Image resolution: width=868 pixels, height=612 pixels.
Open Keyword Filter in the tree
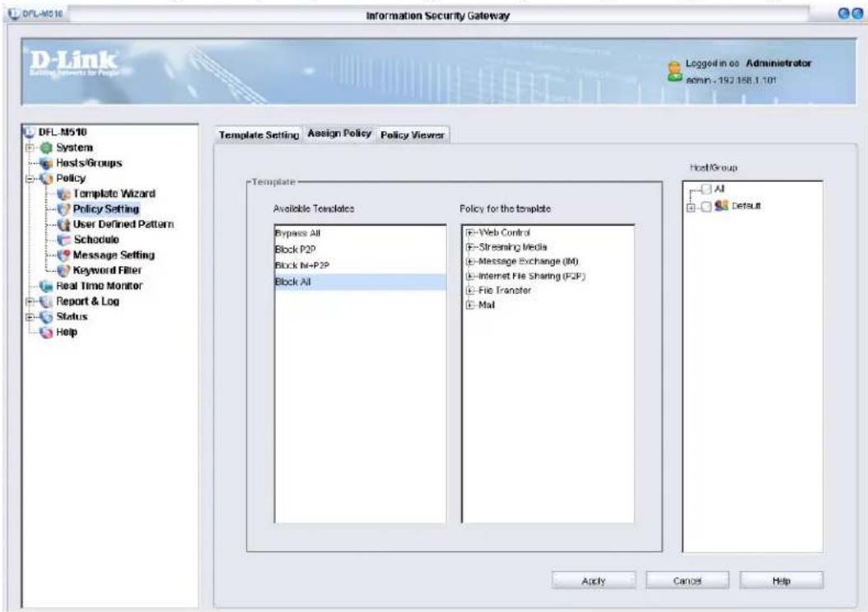(x=107, y=270)
